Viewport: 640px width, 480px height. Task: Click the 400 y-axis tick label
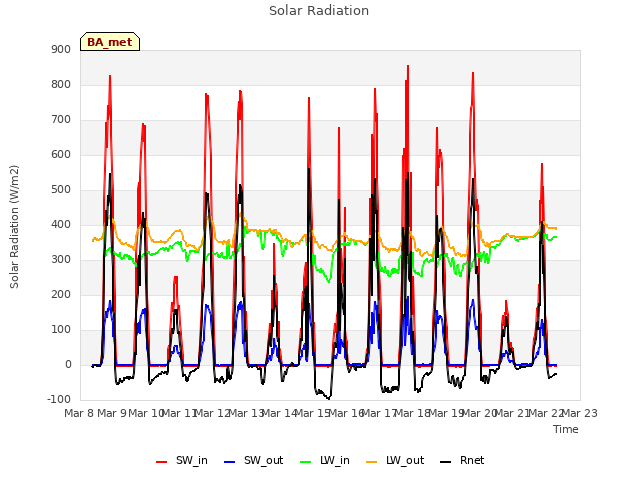[61, 224]
